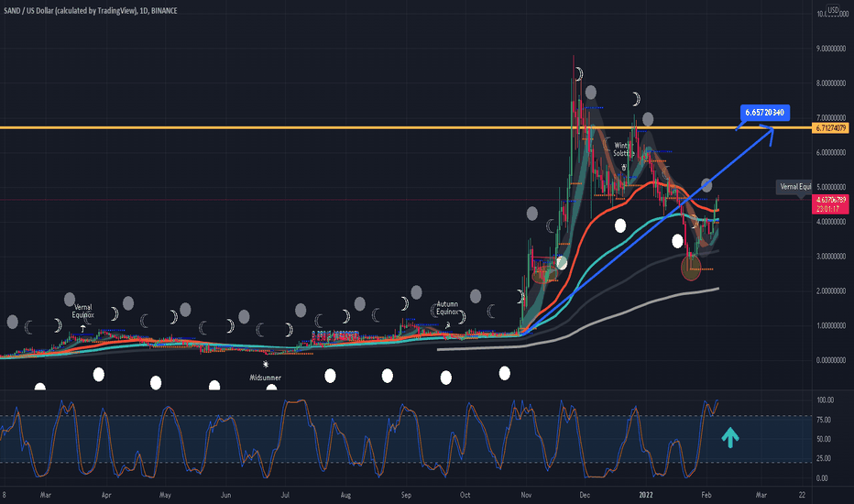Click the 0.00 stochastic scale label
854x504 pixels.
822,477
